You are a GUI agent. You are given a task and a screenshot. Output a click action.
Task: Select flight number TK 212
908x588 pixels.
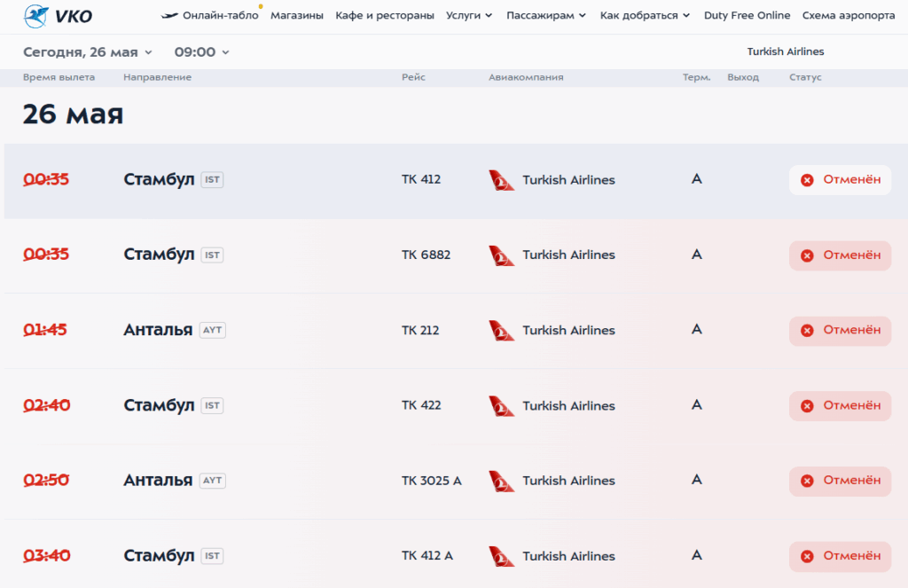[420, 330]
